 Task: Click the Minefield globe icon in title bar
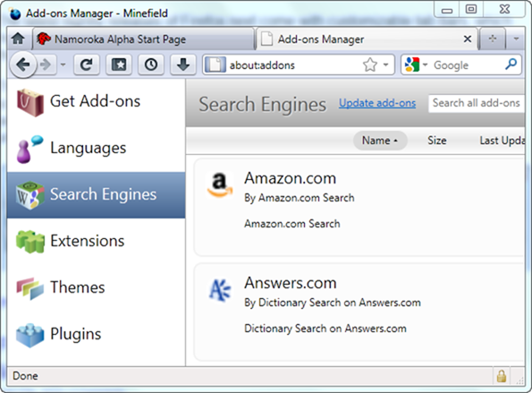click(x=15, y=14)
